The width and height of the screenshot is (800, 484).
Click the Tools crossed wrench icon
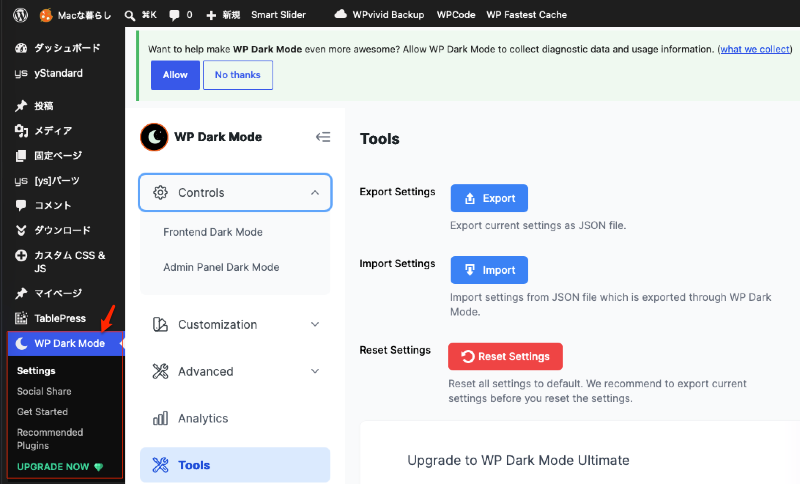[160, 465]
